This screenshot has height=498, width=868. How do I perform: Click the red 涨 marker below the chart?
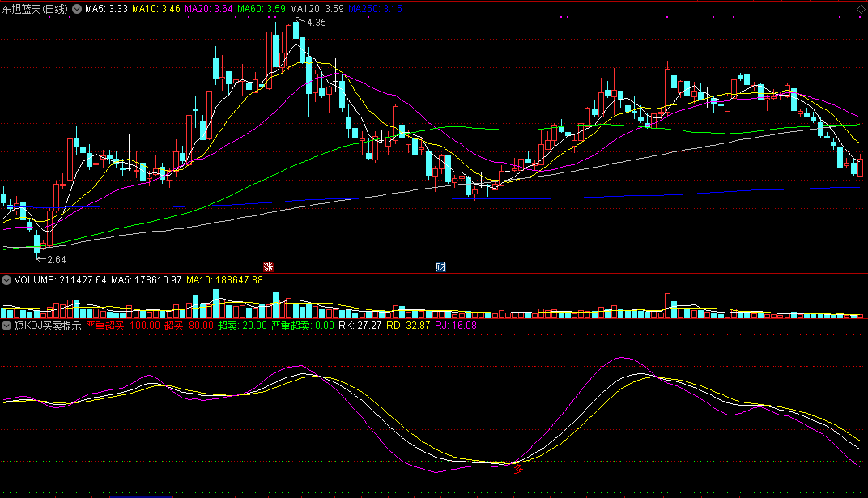tap(269, 266)
